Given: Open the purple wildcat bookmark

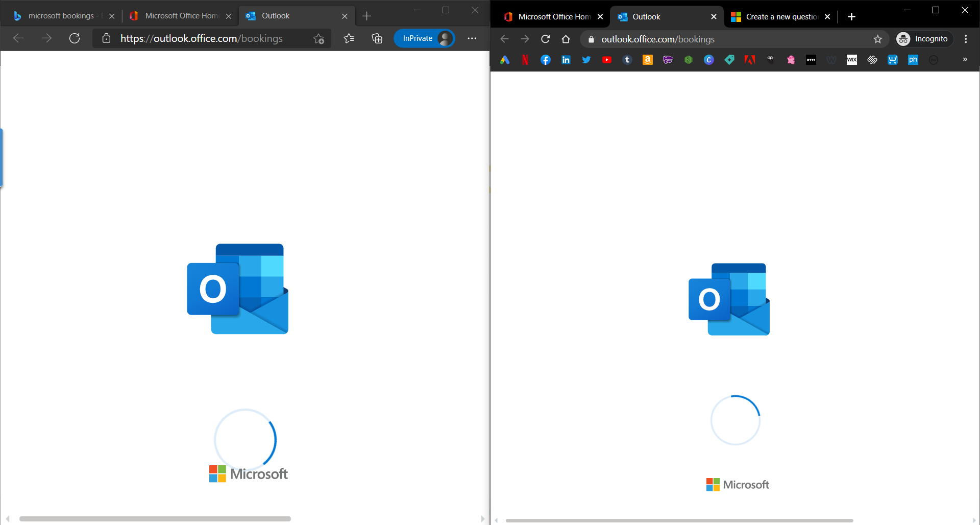Looking at the screenshot, I should (x=668, y=60).
